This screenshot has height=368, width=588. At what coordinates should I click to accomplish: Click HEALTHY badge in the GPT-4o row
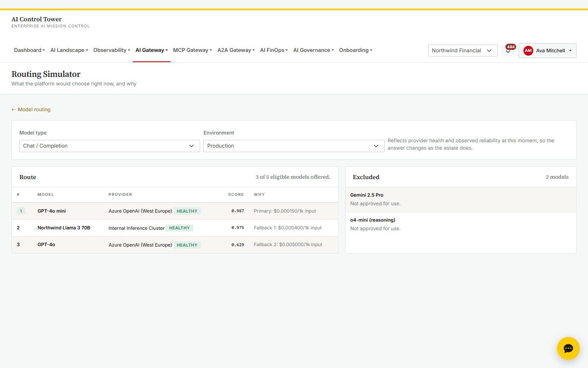[x=187, y=245]
